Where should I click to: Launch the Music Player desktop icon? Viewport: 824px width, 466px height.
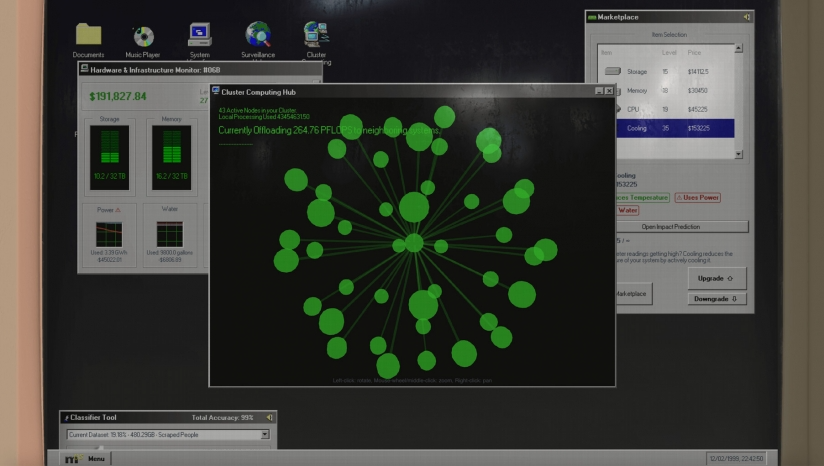pyautogui.click(x=143, y=36)
